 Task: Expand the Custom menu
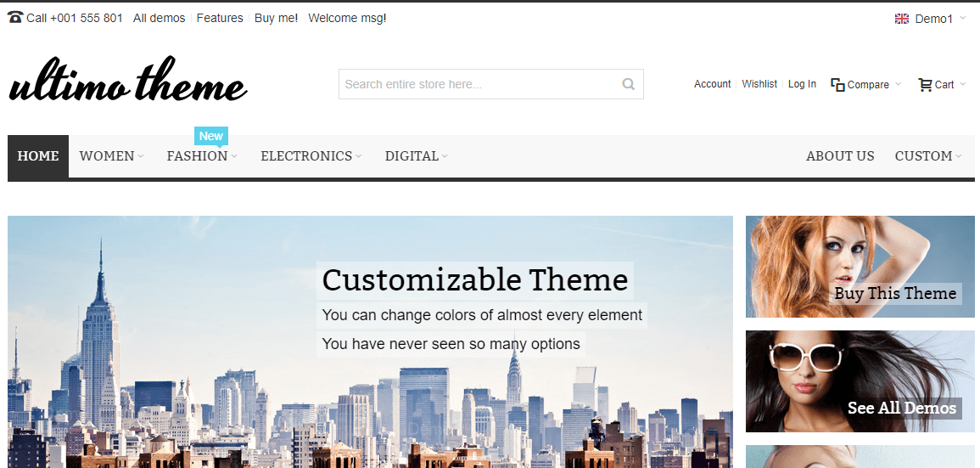click(928, 156)
